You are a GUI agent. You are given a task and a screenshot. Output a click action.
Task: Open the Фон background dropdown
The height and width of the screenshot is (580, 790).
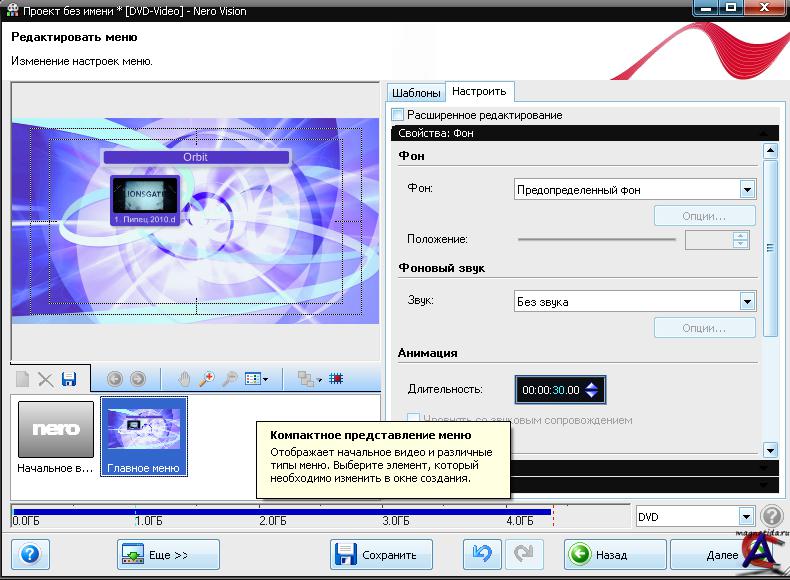coord(747,189)
